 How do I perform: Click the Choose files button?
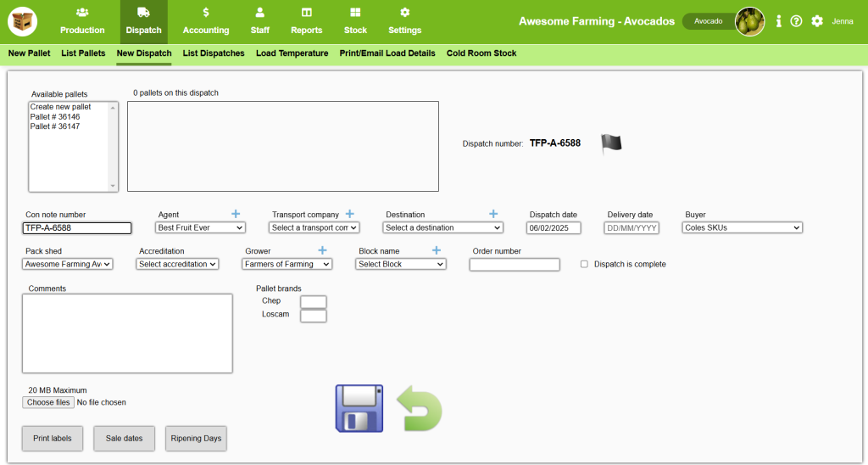[48, 402]
